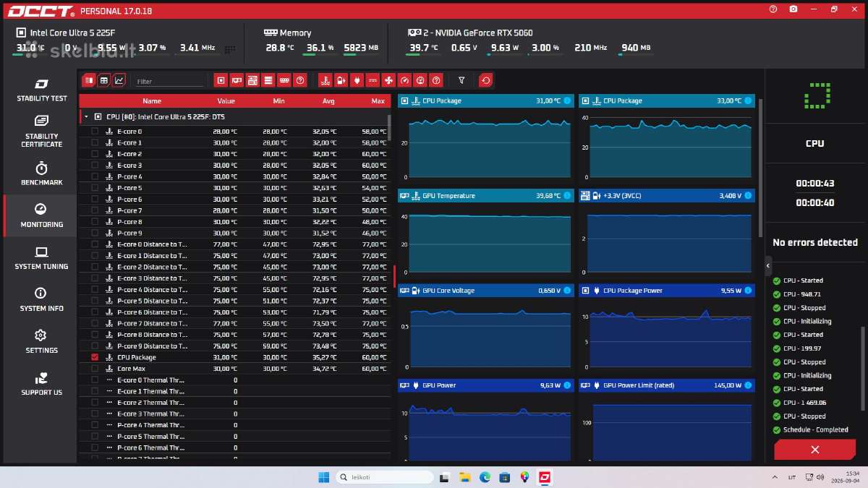The height and width of the screenshot is (488, 868).
Task: Check the P-core 6 temperature checkbox
Action: tap(95, 200)
